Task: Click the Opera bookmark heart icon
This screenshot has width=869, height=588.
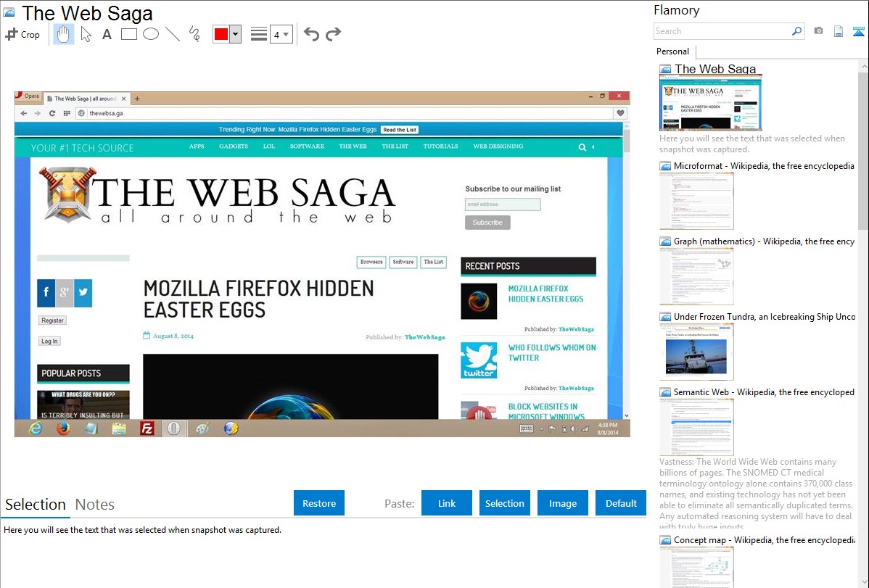Action: point(621,113)
